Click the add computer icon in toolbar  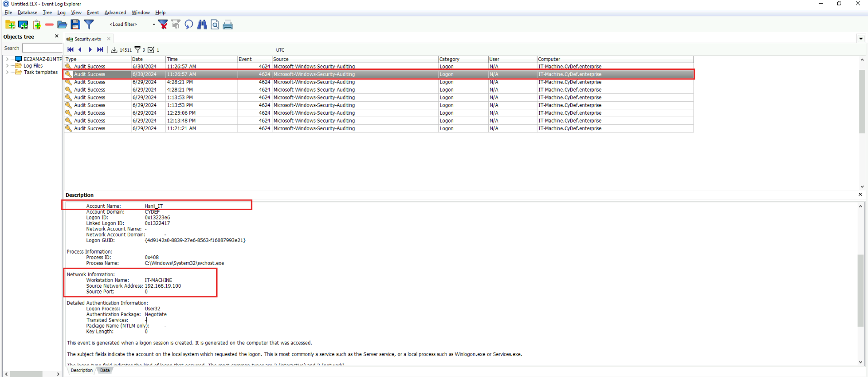(x=23, y=24)
